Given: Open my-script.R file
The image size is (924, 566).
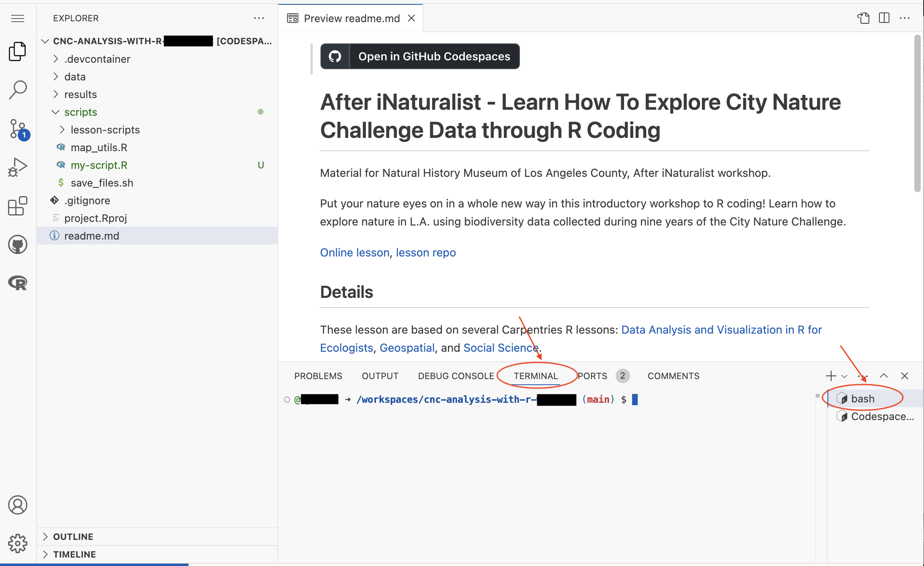Looking at the screenshot, I should click(x=157, y=165).
